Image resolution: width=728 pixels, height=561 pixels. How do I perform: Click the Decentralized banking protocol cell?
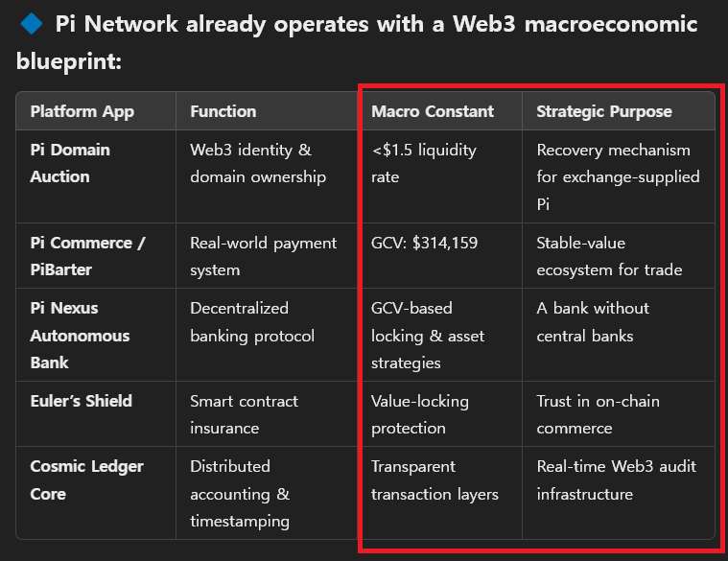click(x=252, y=322)
